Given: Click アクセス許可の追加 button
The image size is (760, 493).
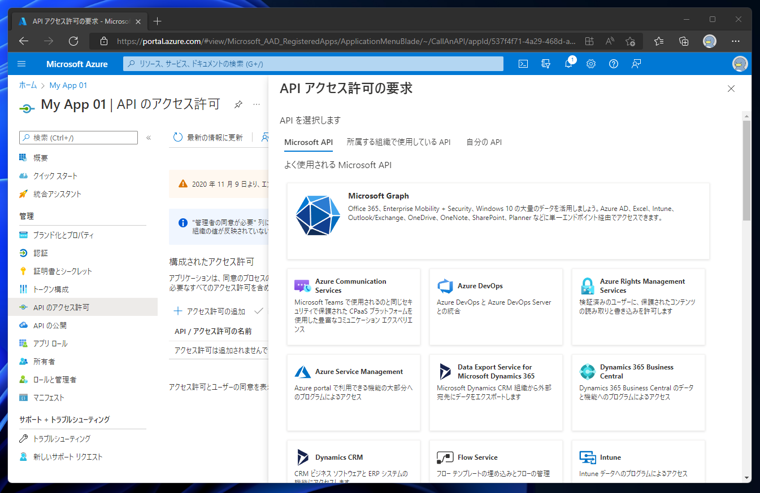Looking at the screenshot, I should pyautogui.click(x=210, y=311).
